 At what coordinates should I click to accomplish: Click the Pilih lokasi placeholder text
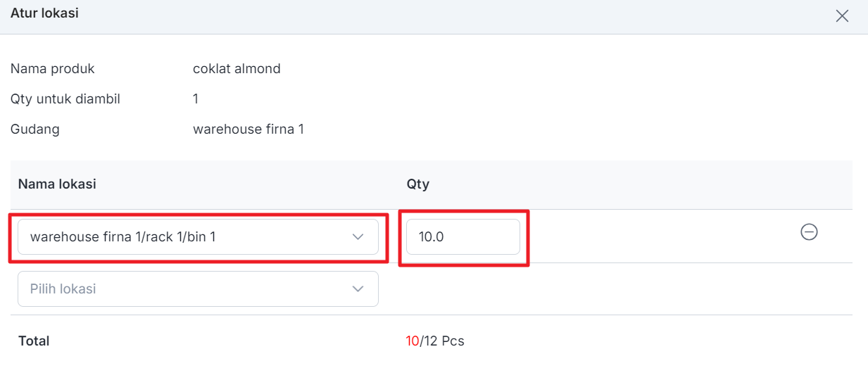click(x=63, y=289)
